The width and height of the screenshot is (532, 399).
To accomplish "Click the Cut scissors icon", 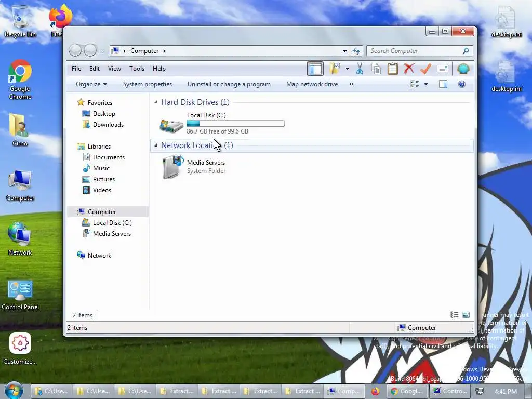I will [360, 69].
